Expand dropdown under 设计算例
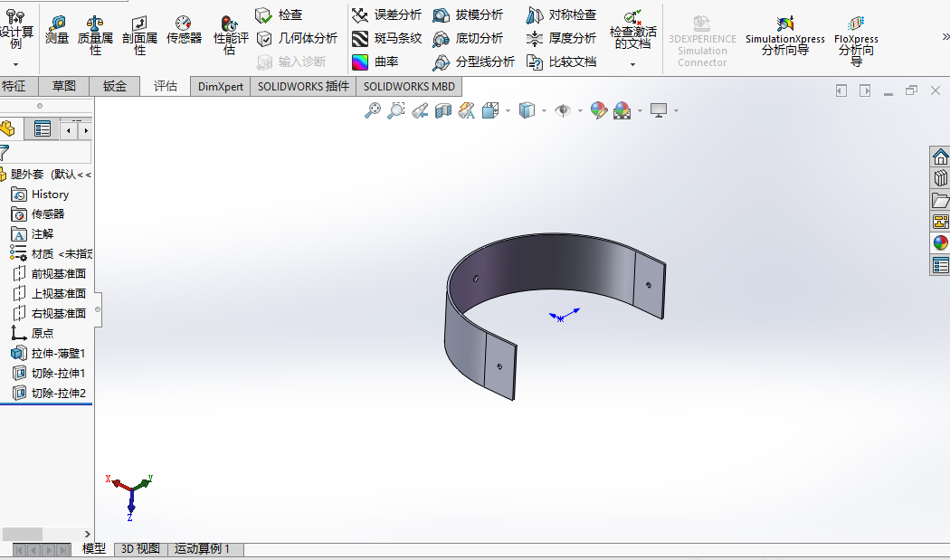Viewport: 950px width, 560px height. click(15, 64)
